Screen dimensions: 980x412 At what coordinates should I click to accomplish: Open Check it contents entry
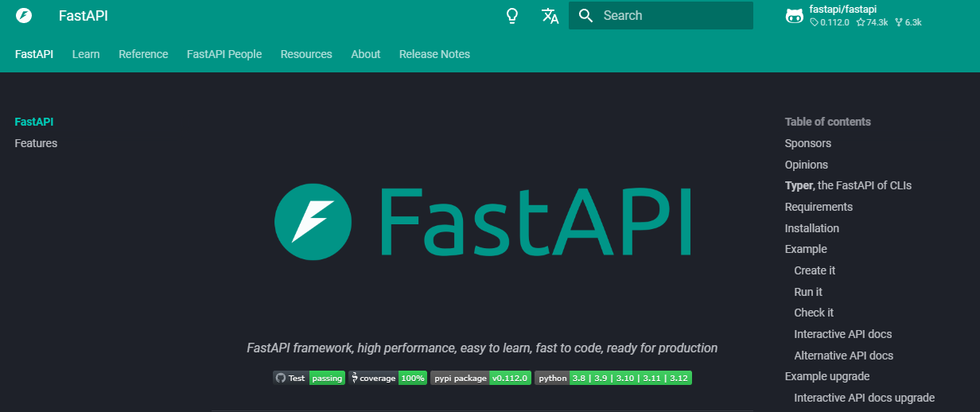(814, 313)
